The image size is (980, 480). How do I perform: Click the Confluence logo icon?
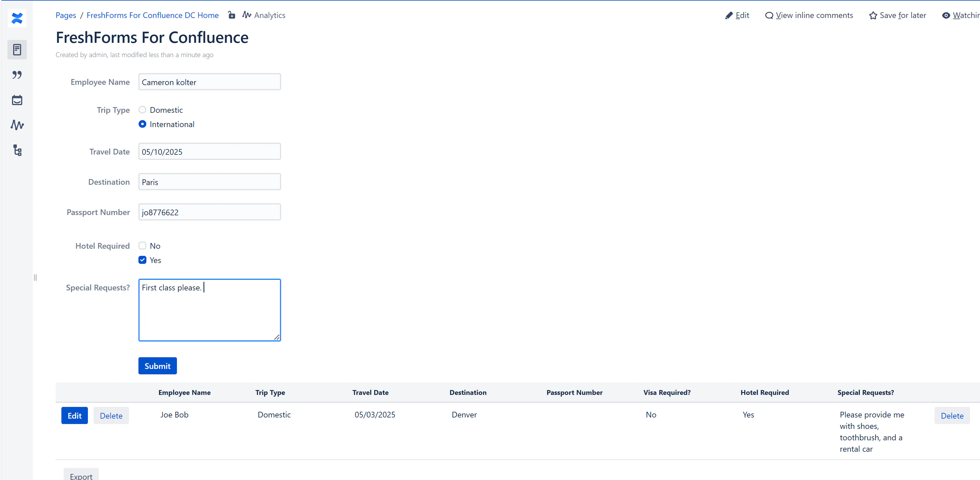[x=17, y=18]
